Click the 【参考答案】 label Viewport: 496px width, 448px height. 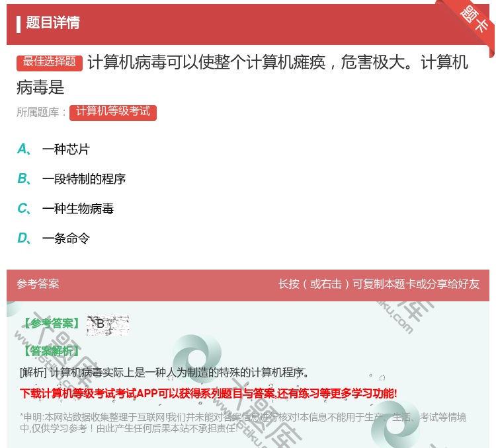coord(52,323)
